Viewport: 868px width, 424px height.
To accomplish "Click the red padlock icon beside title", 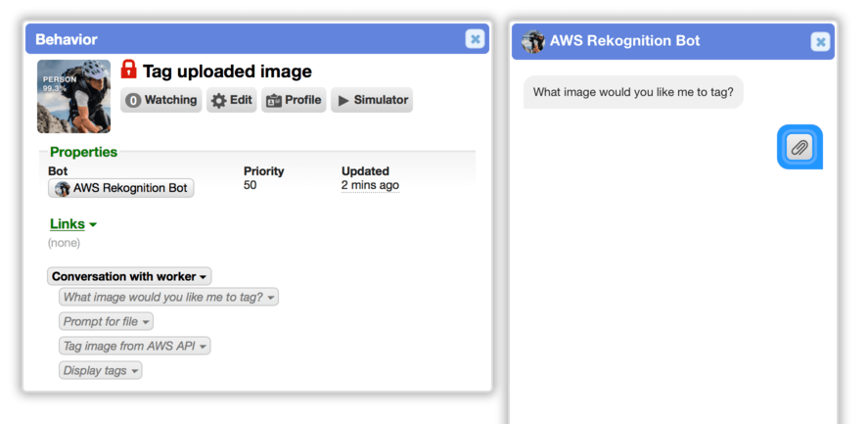I will (128, 70).
